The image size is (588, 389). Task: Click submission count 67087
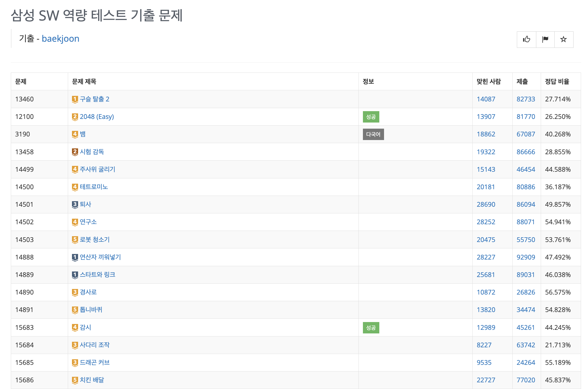526,134
